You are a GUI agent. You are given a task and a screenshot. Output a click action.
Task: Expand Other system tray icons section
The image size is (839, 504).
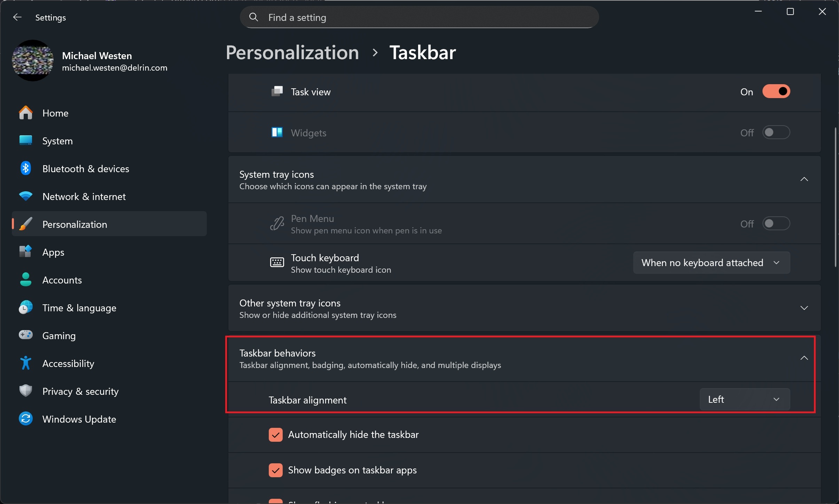[804, 308]
